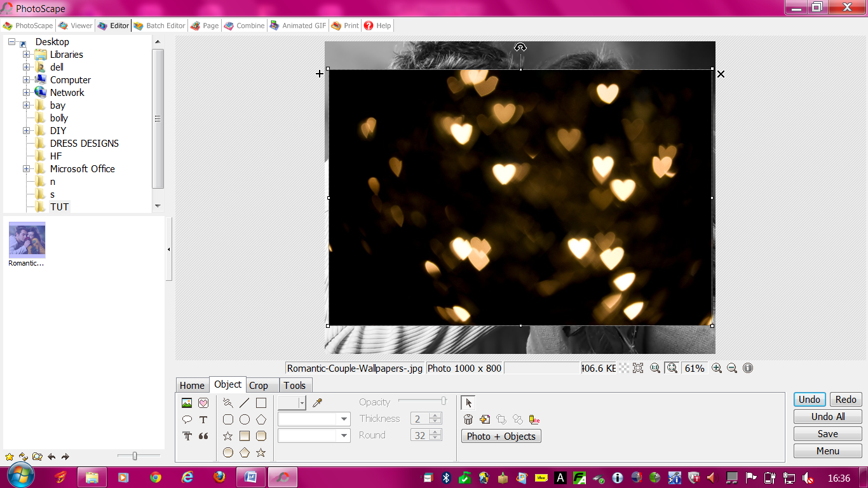Expand the Microsoft Office folder node
The height and width of the screenshot is (488, 868).
coord(27,169)
